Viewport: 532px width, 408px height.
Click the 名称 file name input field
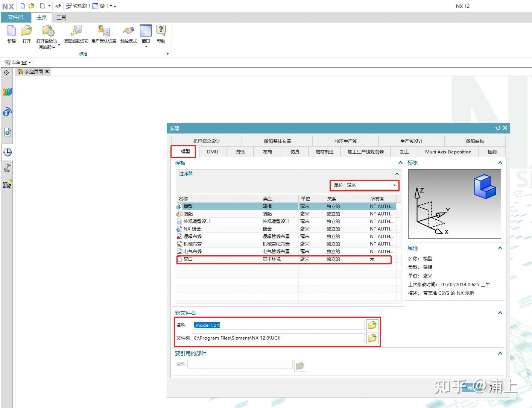278,325
